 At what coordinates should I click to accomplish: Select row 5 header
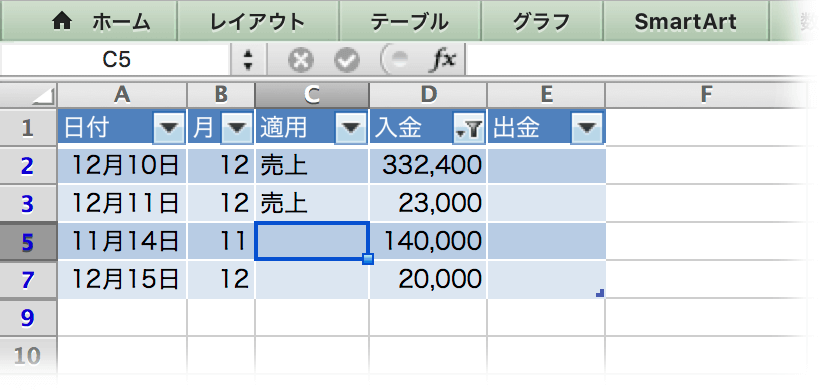pyautogui.click(x=28, y=242)
